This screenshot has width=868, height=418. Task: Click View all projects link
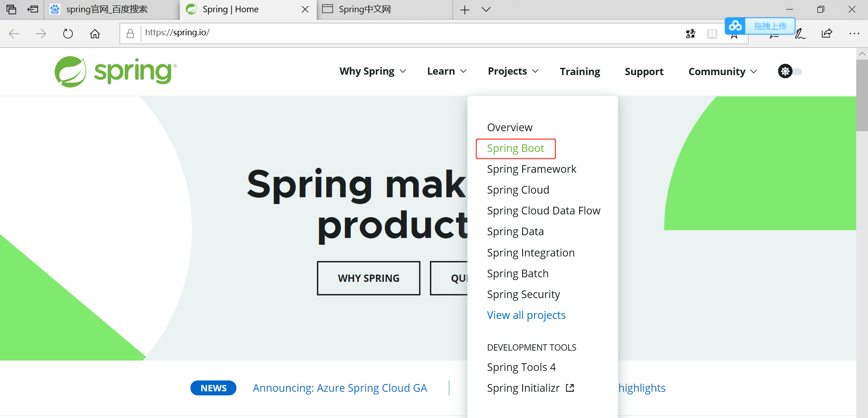tap(526, 315)
